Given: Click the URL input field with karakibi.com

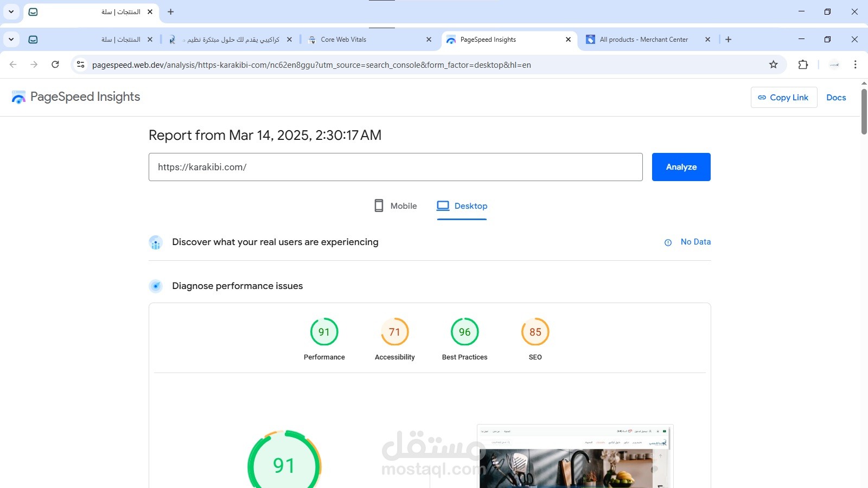Looking at the screenshot, I should [x=395, y=167].
